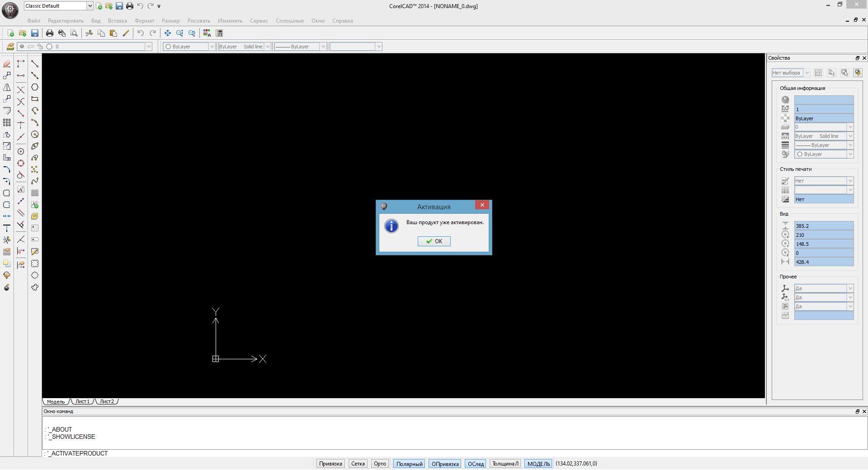Toggle ТолщинаЛ line weight display
The height and width of the screenshot is (470, 868).
coord(505,464)
